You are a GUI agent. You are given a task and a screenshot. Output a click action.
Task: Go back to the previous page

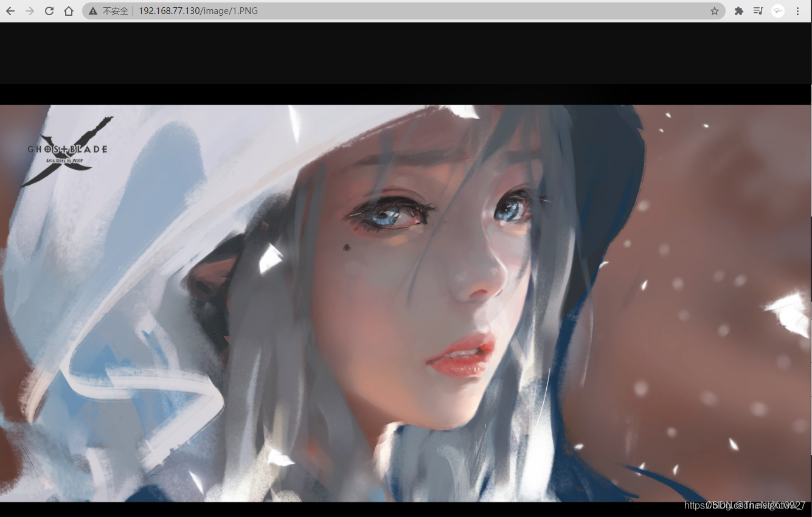click(10, 11)
